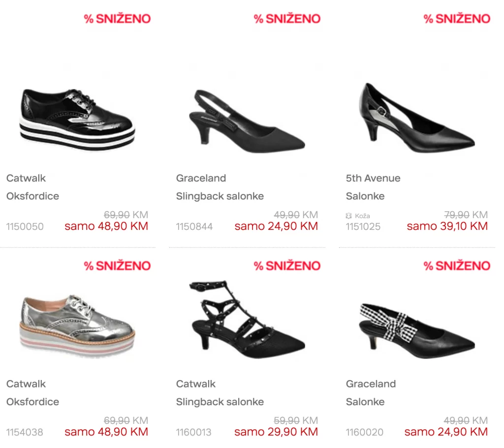Click the Graceland Slingback salonke title
The height and width of the screenshot is (448, 504).
(x=220, y=196)
